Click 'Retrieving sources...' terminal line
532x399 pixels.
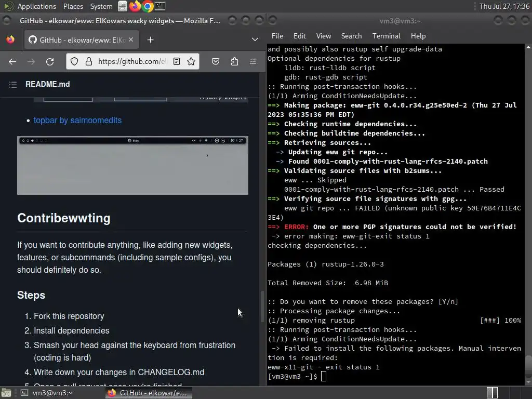pyautogui.click(x=320, y=143)
